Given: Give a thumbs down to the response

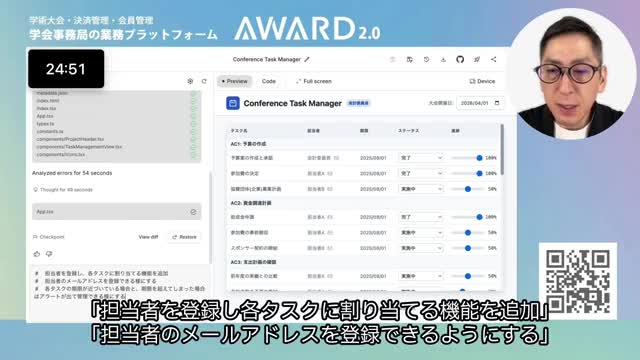Looking at the screenshot, I should [49, 254].
